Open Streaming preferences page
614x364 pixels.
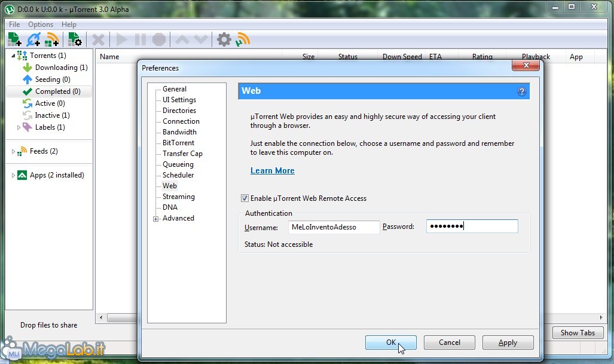tap(179, 197)
